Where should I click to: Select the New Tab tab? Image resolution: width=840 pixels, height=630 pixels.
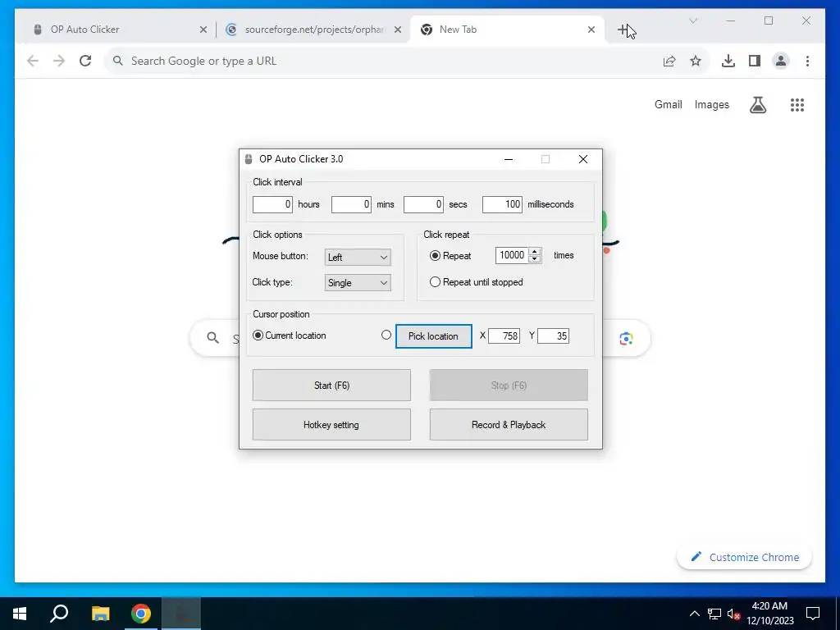pos(506,30)
